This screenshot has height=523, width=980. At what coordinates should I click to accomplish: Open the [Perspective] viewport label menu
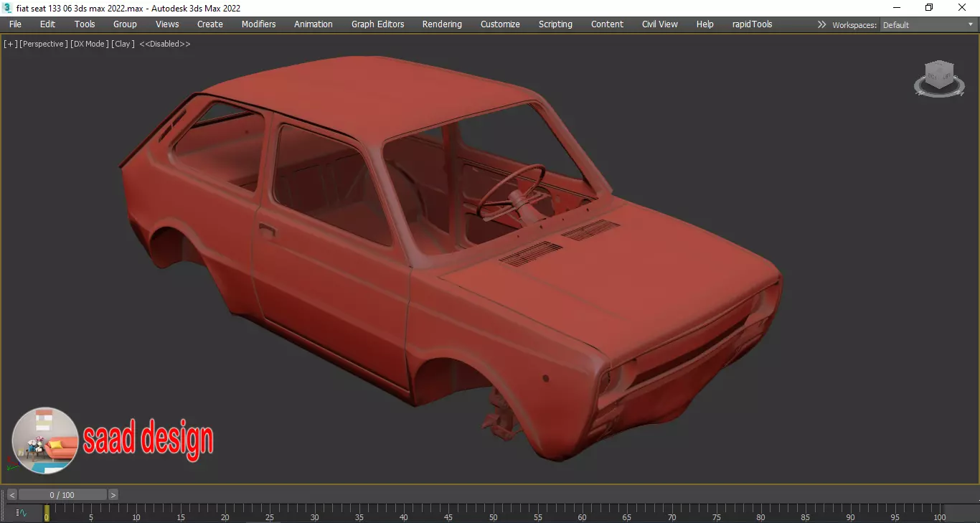(x=44, y=44)
